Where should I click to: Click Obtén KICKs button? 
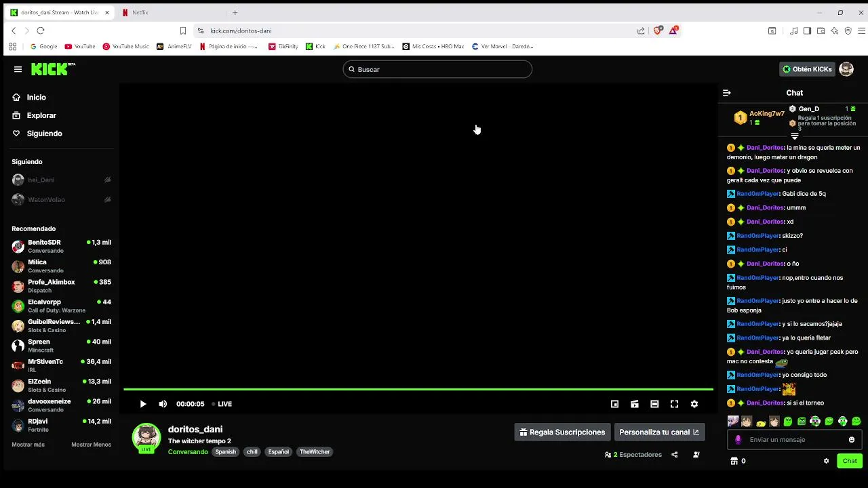(x=807, y=69)
